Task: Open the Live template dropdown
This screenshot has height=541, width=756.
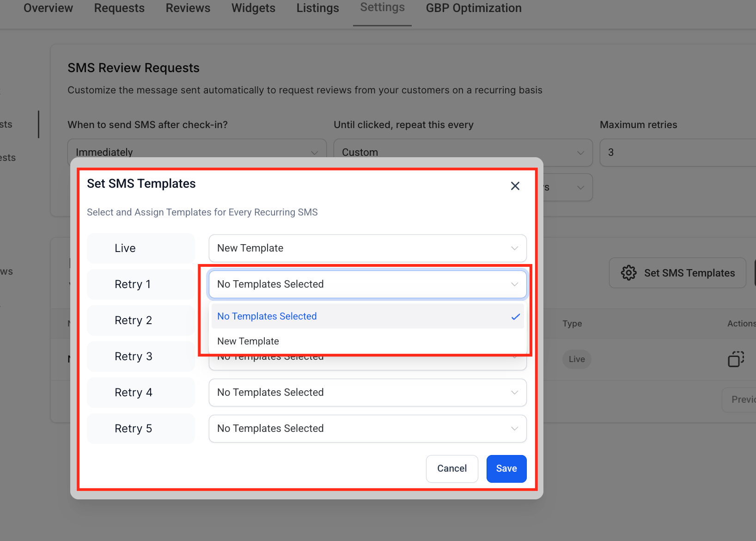Action: 367,248
